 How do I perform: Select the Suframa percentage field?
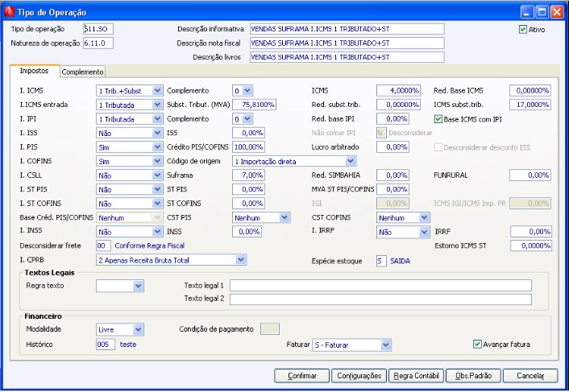tap(249, 175)
